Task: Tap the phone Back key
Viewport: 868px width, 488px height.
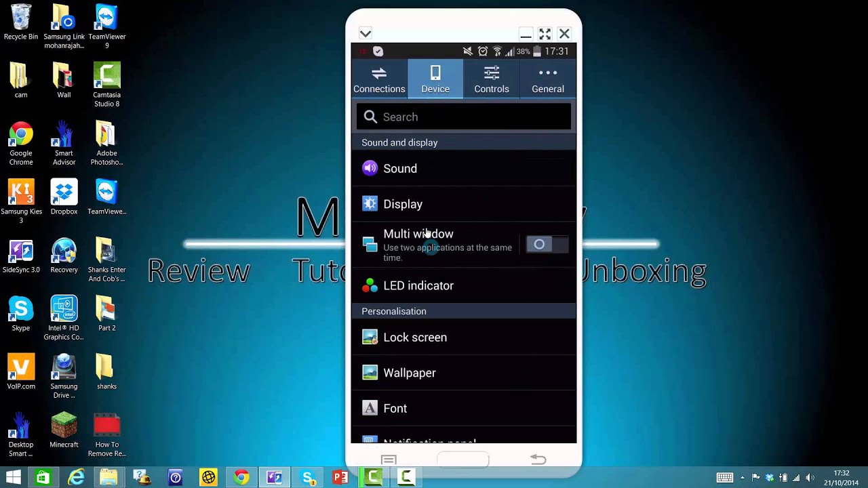Action: [538, 460]
